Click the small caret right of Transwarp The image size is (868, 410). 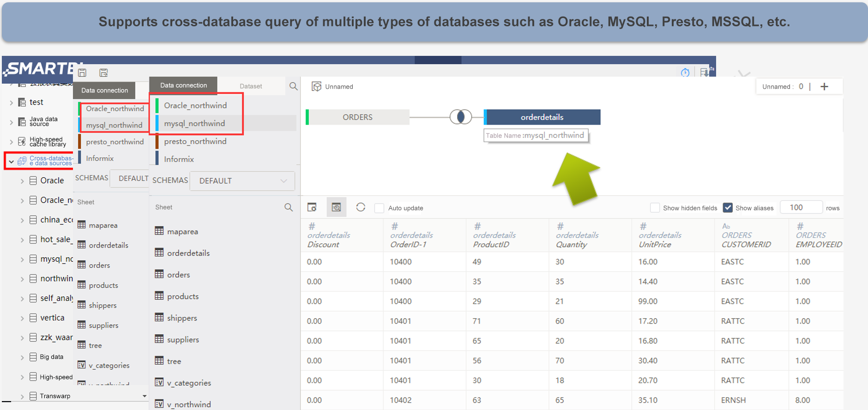click(145, 396)
